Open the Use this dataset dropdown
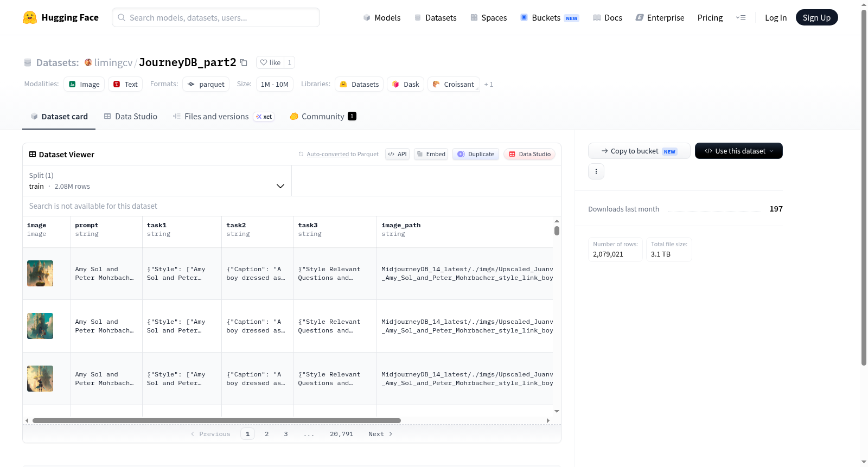The image size is (868, 467). [738, 151]
